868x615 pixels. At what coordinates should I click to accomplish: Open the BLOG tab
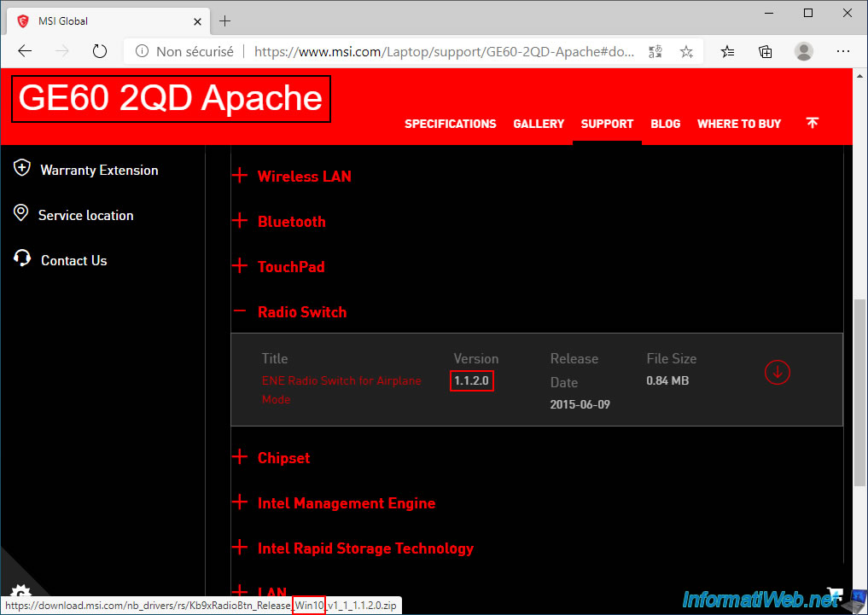pyautogui.click(x=666, y=124)
